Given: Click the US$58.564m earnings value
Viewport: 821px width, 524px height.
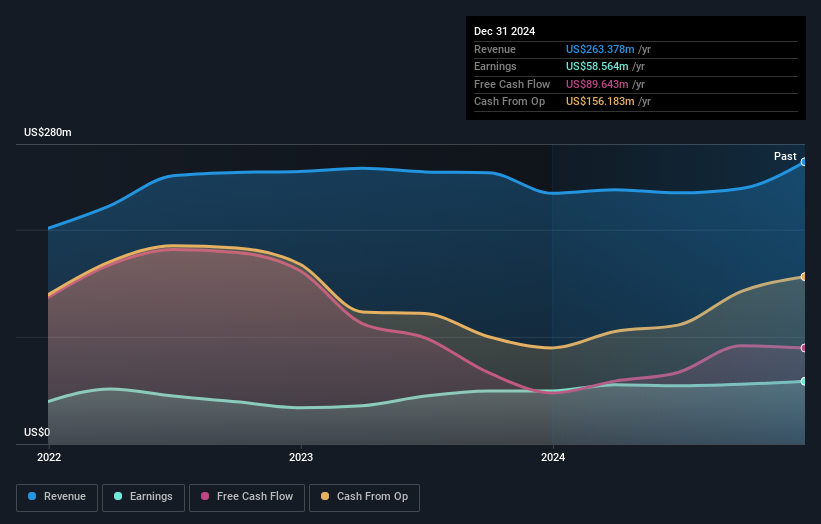Looking at the screenshot, I should pyautogui.click(x=597, y=66).
